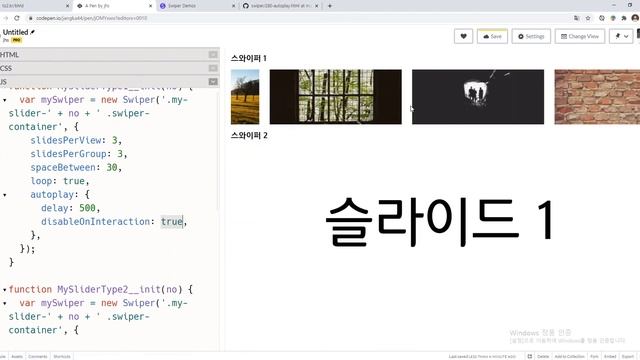Close the Swiper Demos tab

point(233,6)
